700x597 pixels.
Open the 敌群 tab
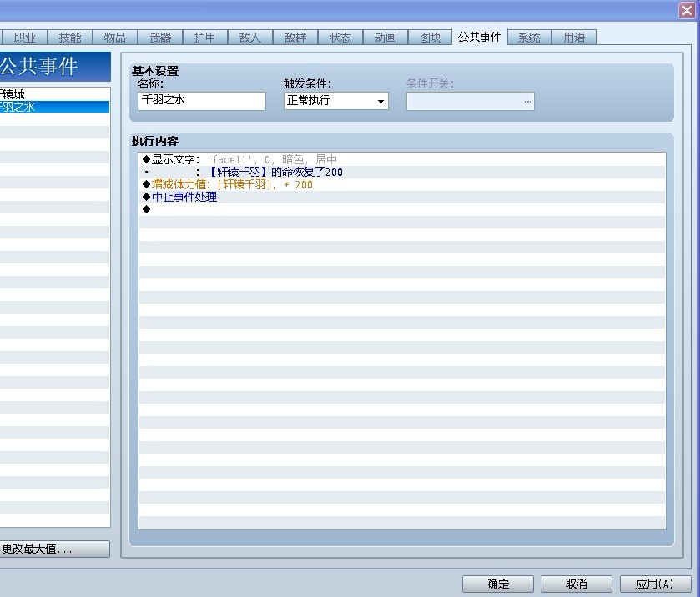point(295,38)
